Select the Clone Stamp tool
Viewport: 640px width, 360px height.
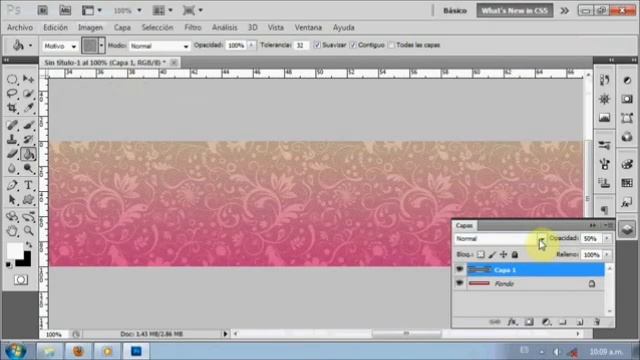(x=12, y=139)
